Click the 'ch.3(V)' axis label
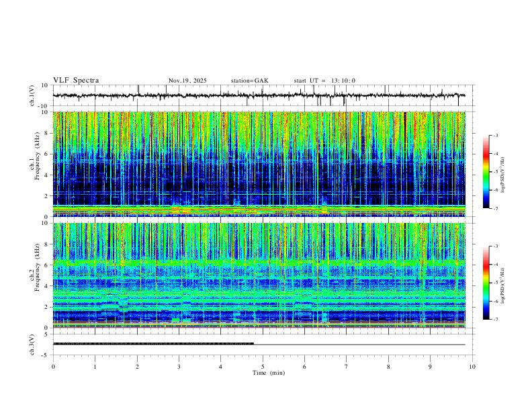This screenshot has width=532, height=411. pyautogui.click(x=32, y=345)
